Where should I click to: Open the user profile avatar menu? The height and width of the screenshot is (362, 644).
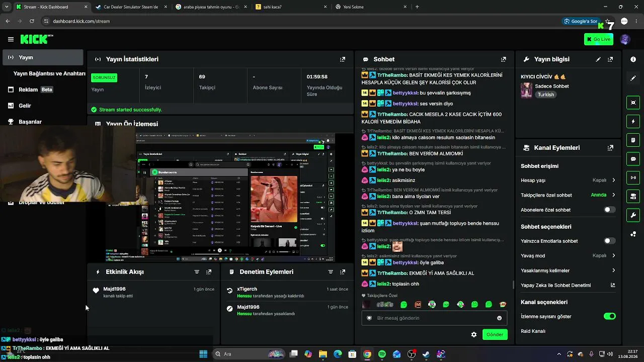coord(625,39)
